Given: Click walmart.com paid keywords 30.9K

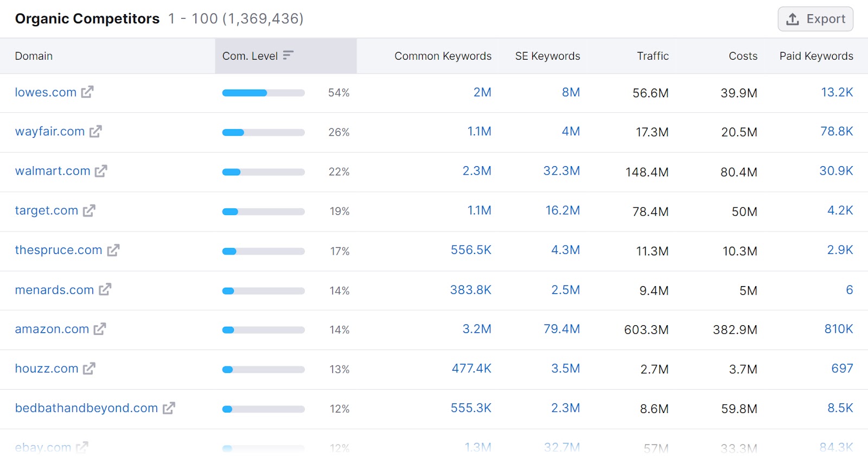Looking at the screenshot, I should pos(836,171).
